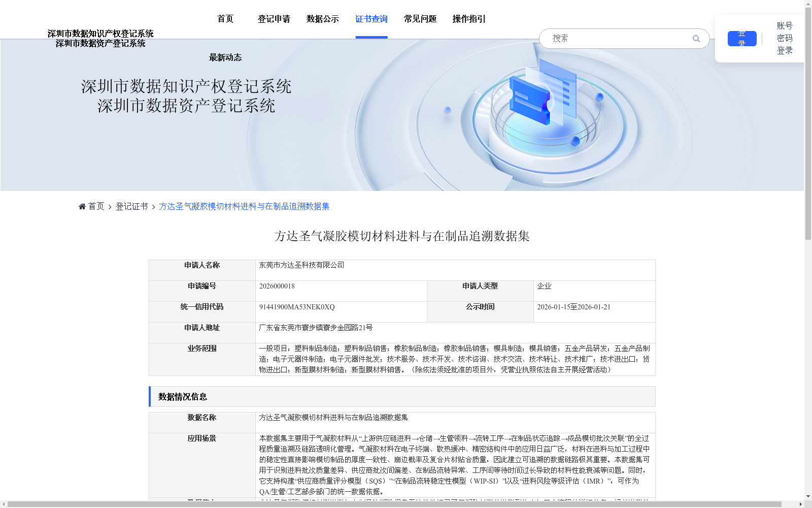
Task: Focus the 搜索 input field
Action: [619, 39]
